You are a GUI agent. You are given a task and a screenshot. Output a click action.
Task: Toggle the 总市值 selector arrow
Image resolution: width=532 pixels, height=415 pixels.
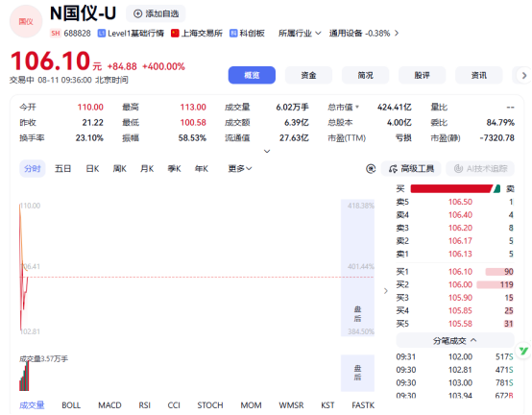357,108
